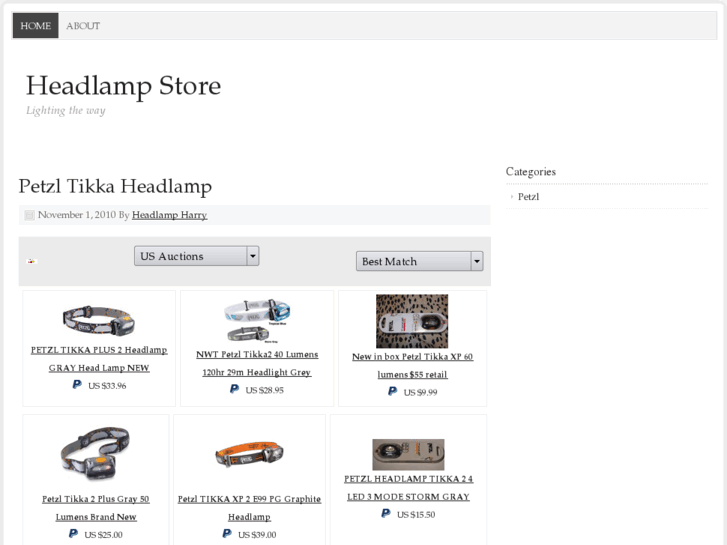Open PETZL TIKKA PLUS 2 Headlamp GRAY listing

(x=99, y=359)
